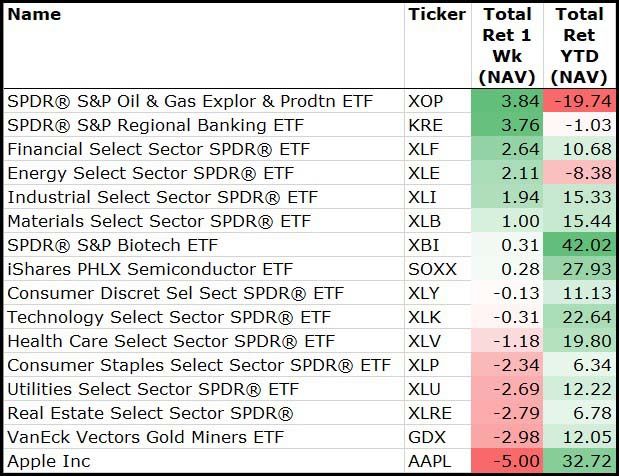Click the Total Ret YTD column header
This screenshot has height=476, width=619.
579,45
